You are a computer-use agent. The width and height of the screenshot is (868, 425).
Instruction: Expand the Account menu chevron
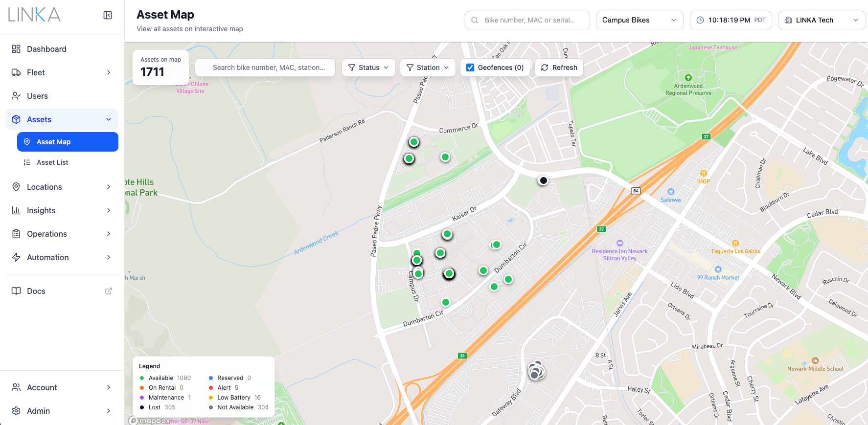coord(109,387)
